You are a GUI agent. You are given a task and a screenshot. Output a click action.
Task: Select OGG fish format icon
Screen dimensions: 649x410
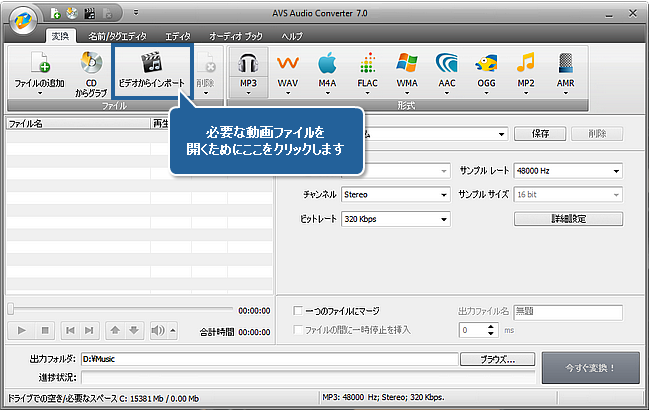point(486,63)
